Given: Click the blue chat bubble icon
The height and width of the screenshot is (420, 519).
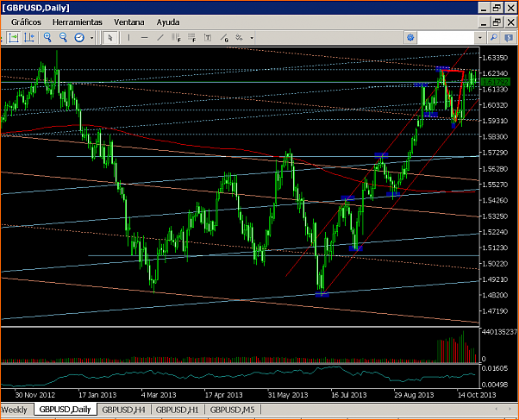Looking at the screenshot, I should point(509,38).
